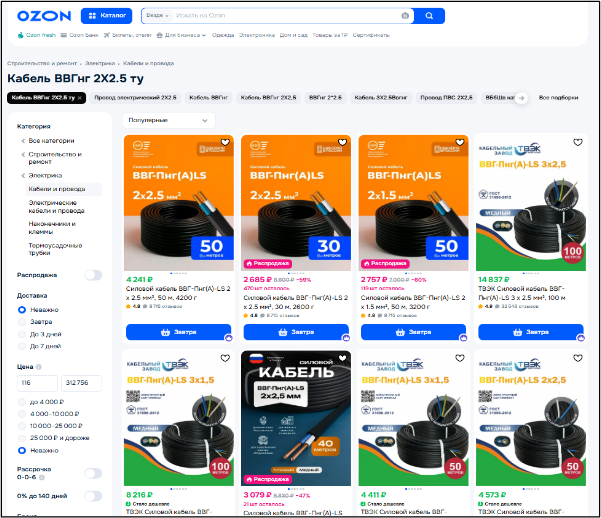
Task: Favorite the 4 241 ₽ cable heart
Action: (x=225, y=143)
